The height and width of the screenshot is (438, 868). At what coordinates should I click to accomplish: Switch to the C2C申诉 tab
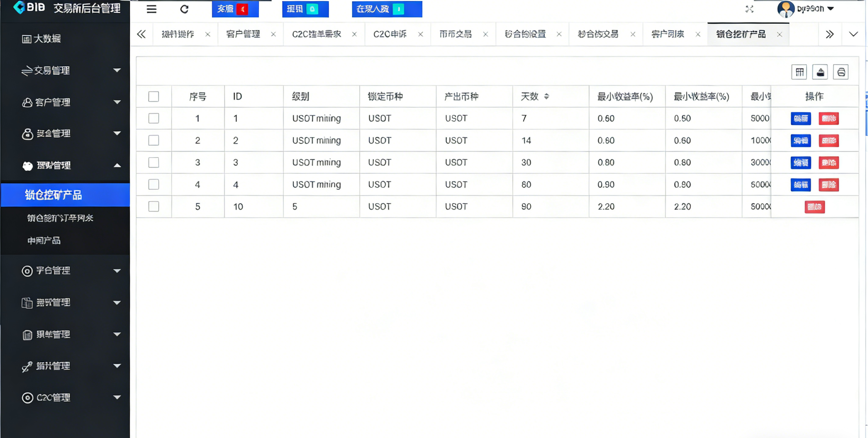(x=390, y=34)
